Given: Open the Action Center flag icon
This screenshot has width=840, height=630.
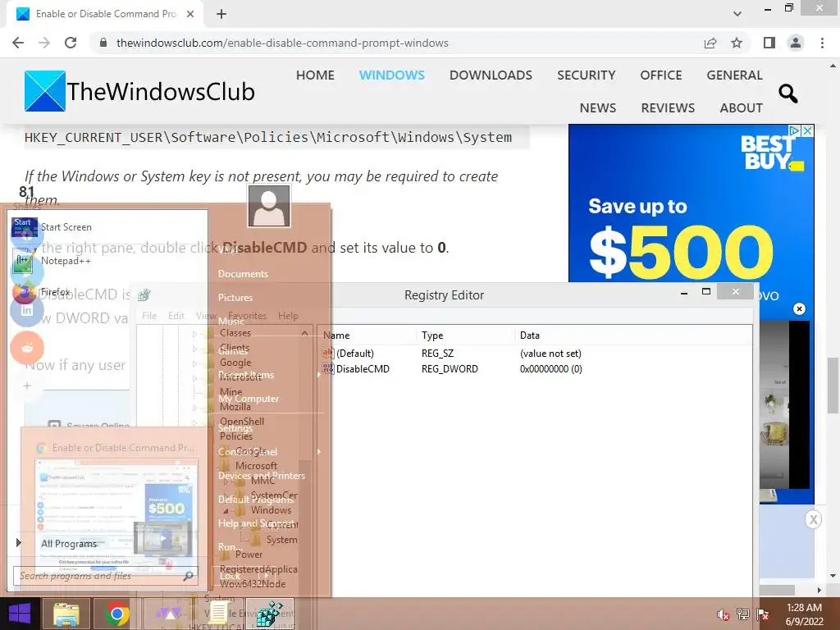Looking at the screenshot, I should tap(763, 614).
